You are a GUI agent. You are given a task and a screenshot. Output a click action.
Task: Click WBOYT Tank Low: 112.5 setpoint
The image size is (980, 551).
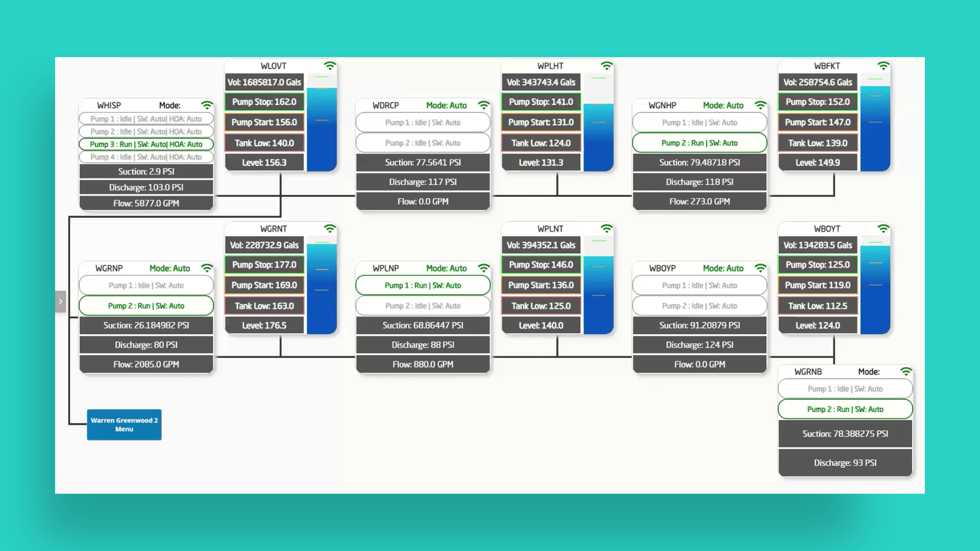point(818,306)
